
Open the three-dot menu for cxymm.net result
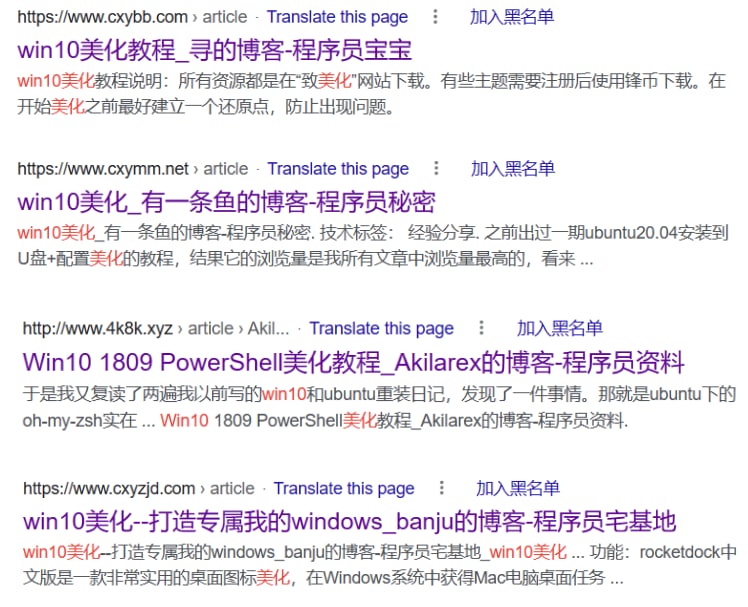(x=436, y=168)
